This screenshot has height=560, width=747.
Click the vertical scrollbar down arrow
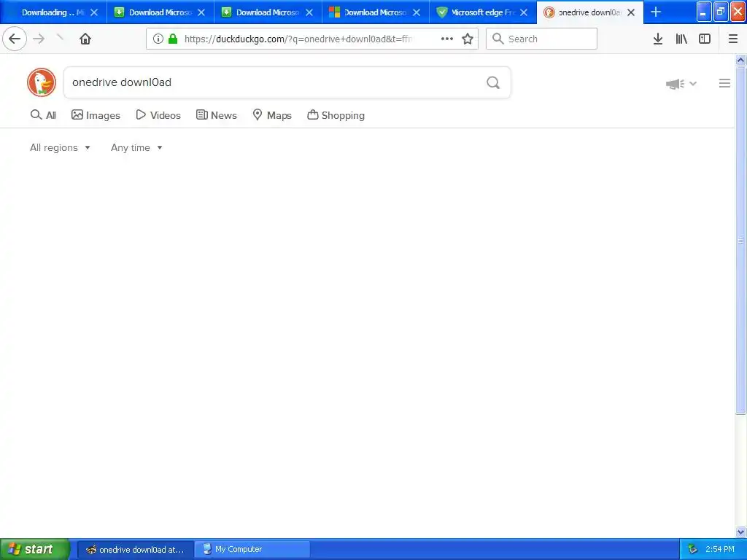(740, 532)
